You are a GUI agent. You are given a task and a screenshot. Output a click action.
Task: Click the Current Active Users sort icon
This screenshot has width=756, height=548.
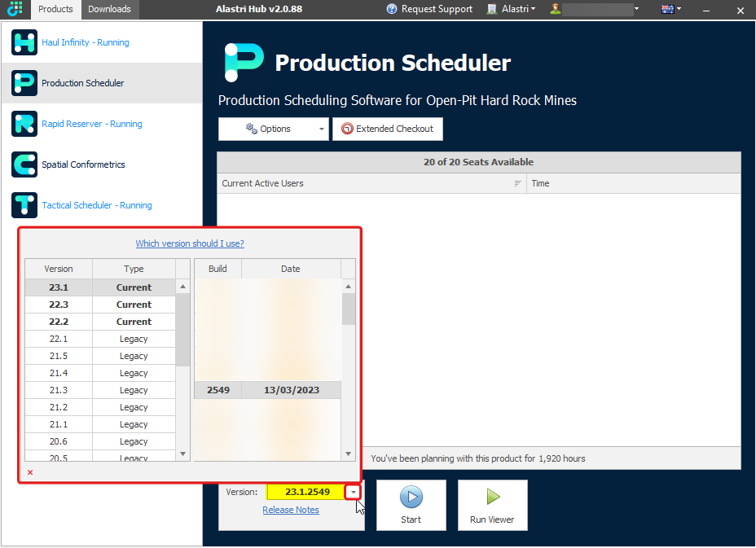click(x=517, y=183)
